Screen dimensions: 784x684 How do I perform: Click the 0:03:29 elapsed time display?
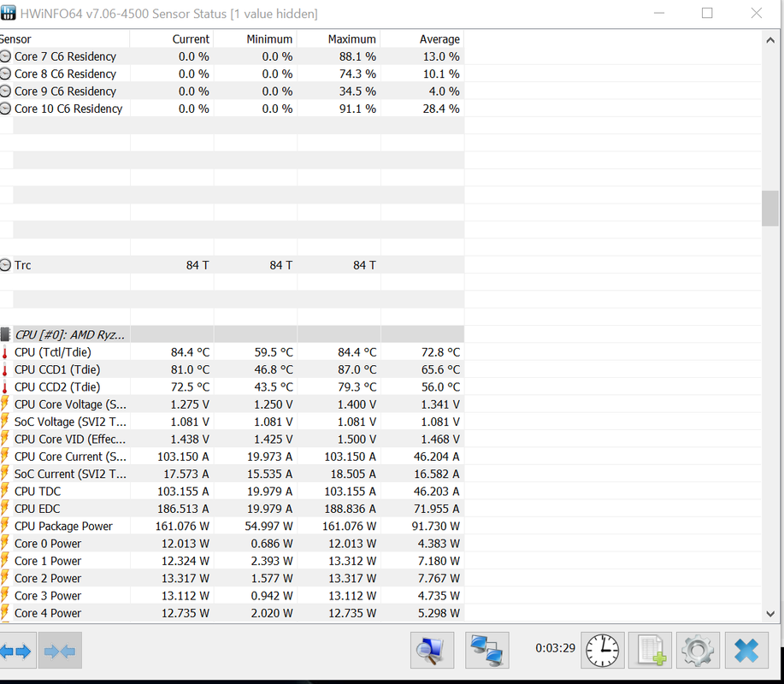(x=555, y=648)
